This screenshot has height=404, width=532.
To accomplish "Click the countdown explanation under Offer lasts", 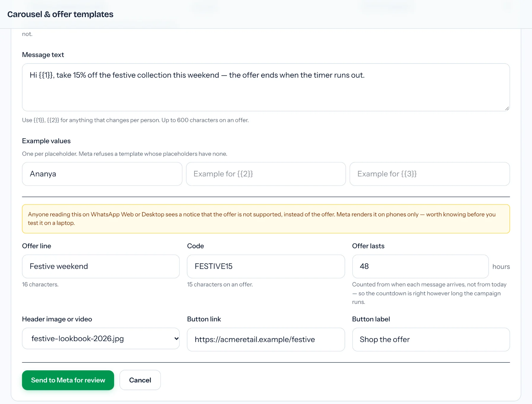I will pos(429,293).
